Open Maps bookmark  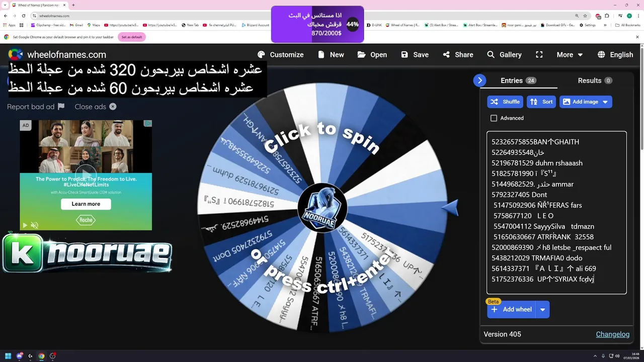coord(94,25)
